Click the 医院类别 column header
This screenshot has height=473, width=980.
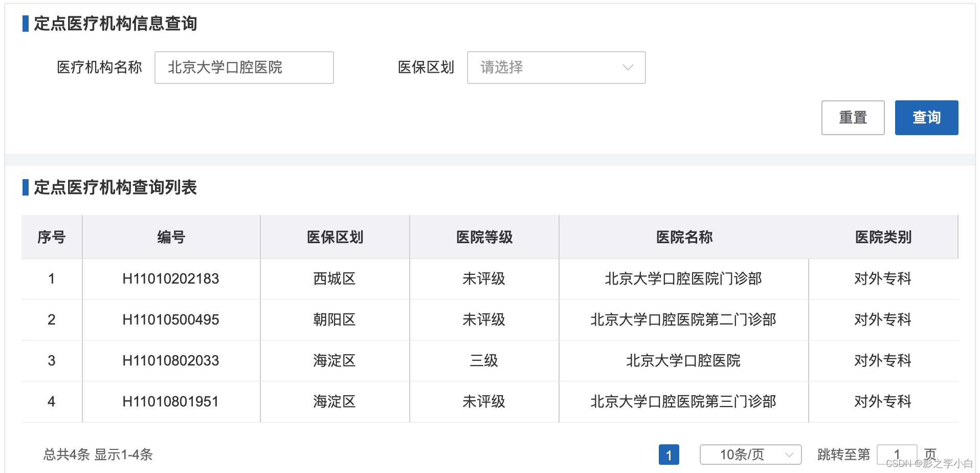pyautogui.click(x=883, y=237)
